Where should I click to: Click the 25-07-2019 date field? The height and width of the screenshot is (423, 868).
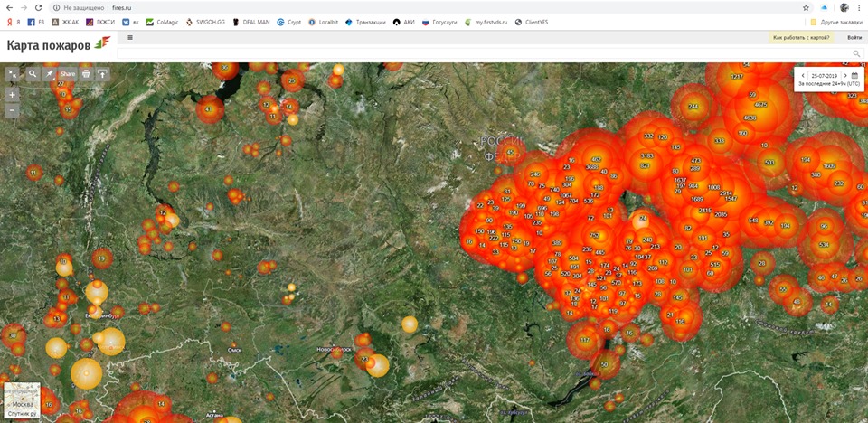point(824,76)
